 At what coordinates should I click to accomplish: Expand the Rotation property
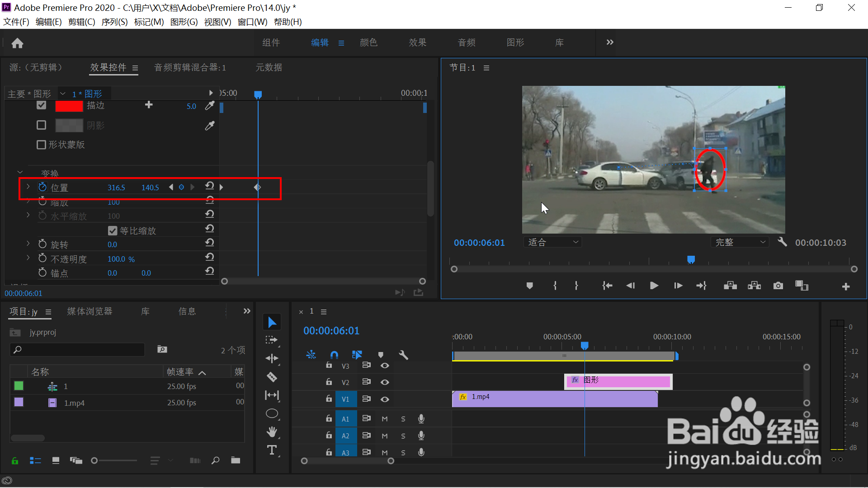coord(28,244)
